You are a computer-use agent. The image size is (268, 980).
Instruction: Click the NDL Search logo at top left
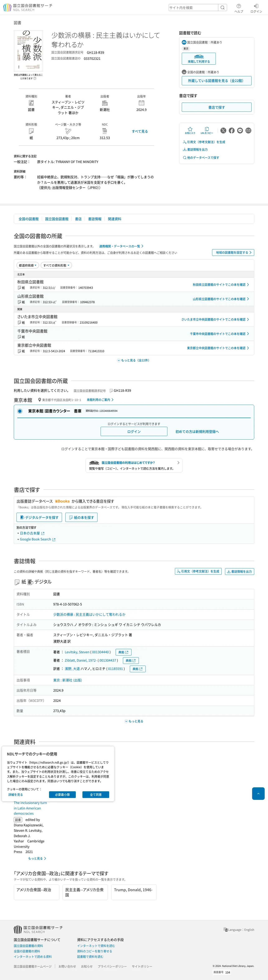click(27, 8)
